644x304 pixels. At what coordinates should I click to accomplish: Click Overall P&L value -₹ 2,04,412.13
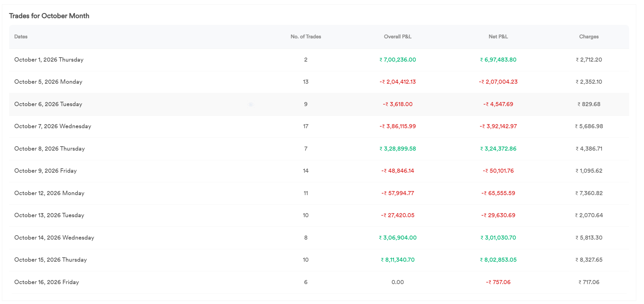point(398,82)
